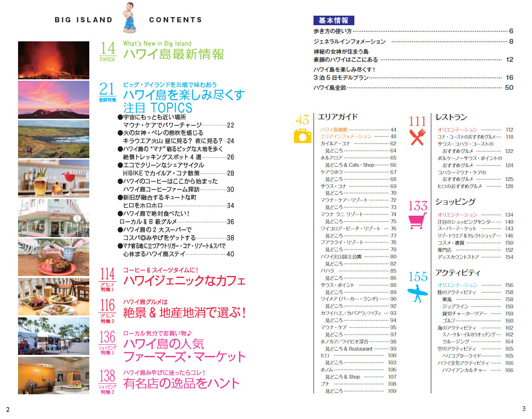Click the キラウエア火山 昼に見る？夜に見る？ line
The image size is (532, 419).
coord(179,141)
